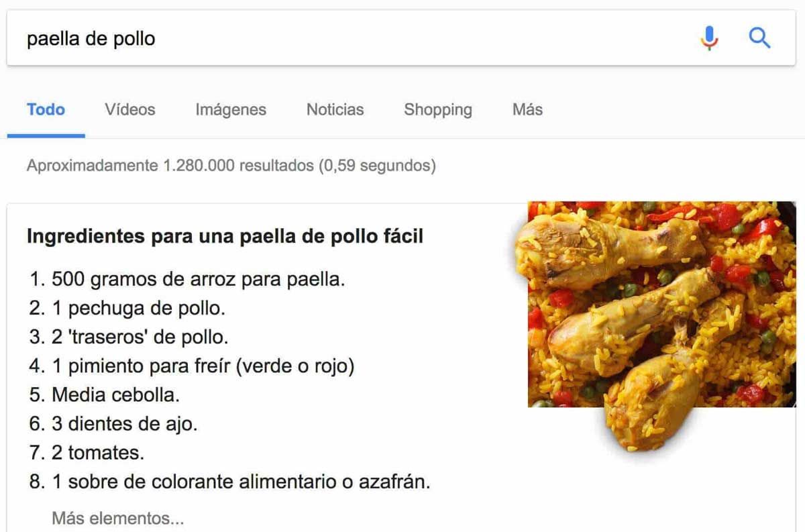The width and height of the screenshot is (805, 532).
Task: Open the Shopping results tab
Action: [437, 109]
